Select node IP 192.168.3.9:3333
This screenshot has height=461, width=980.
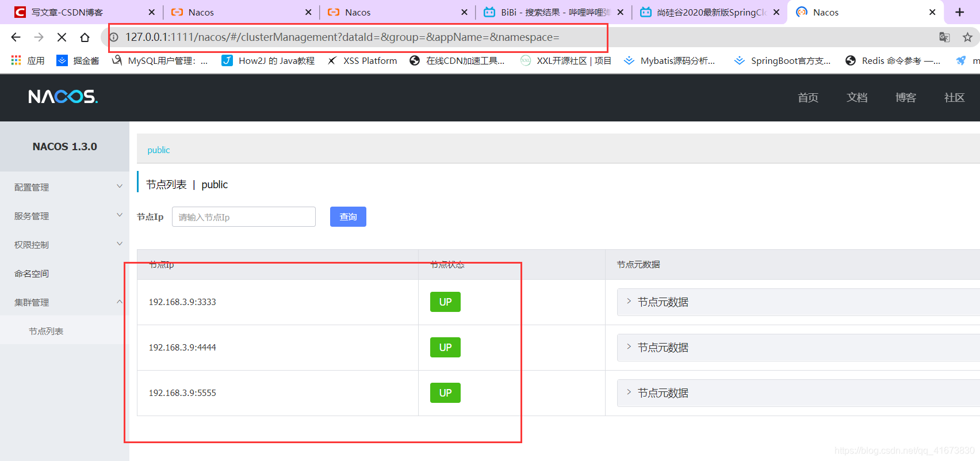182,302
